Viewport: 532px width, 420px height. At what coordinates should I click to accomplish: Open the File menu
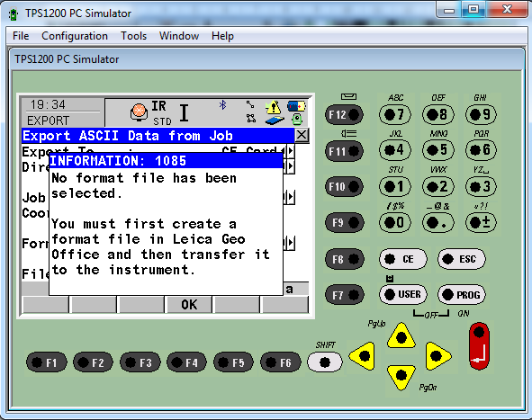[x=21, y=36]
